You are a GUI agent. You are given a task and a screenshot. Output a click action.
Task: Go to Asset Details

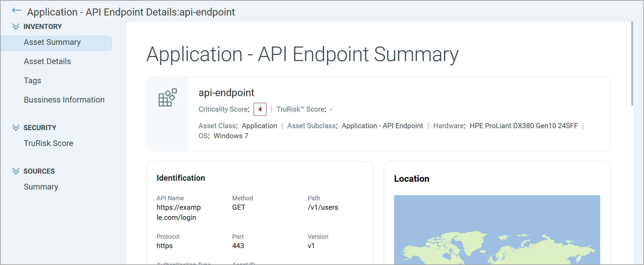(x=47, y=61)
